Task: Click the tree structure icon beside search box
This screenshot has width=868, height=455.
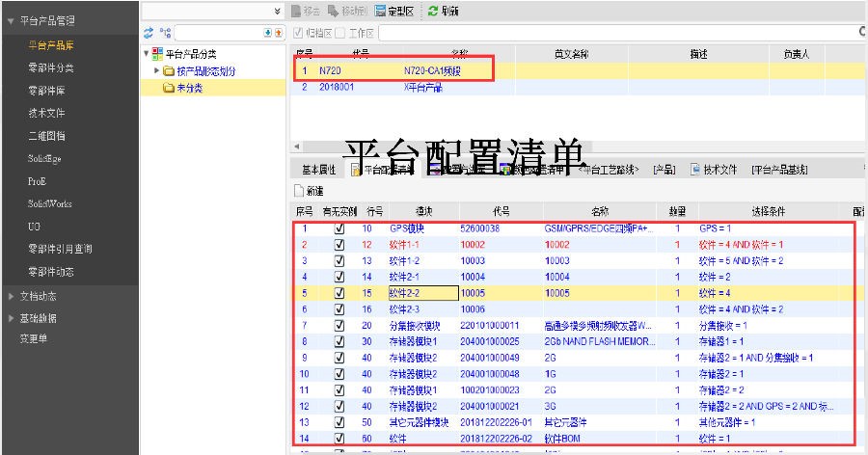Action: 166,33
